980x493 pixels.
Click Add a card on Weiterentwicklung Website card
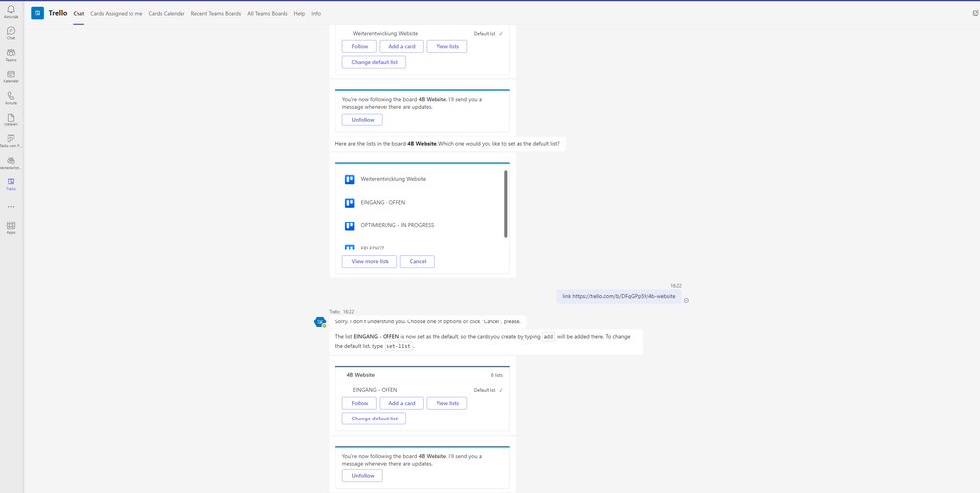[401, 46]
